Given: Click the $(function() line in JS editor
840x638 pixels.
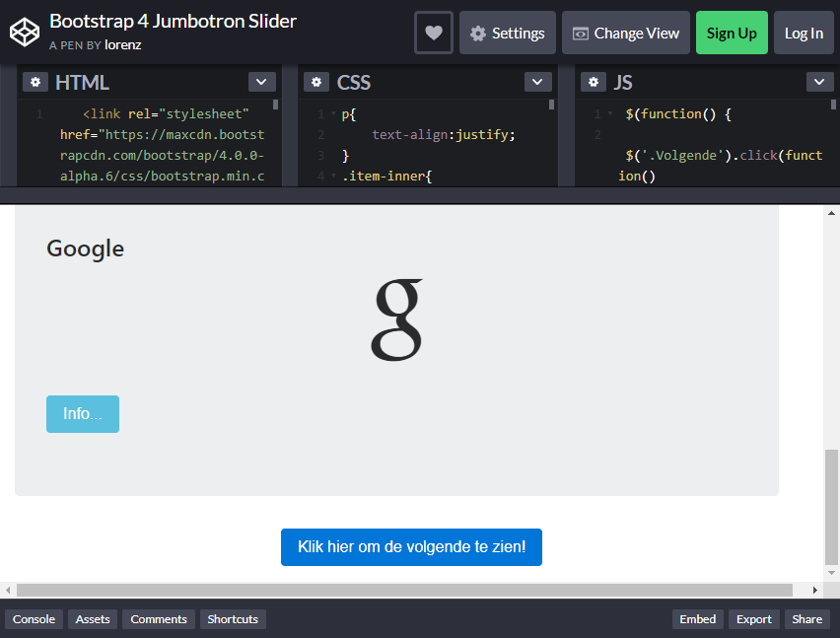Looking at the screenshot, I should coord(678,114).
